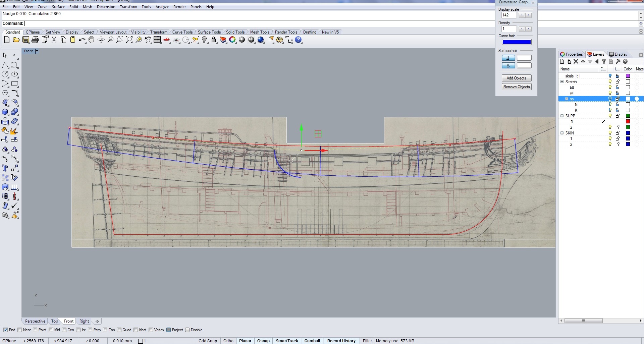The width and height of the screenshot is (644, 344).
Task: Click the Explode tool icon
Action: point(14,131)
